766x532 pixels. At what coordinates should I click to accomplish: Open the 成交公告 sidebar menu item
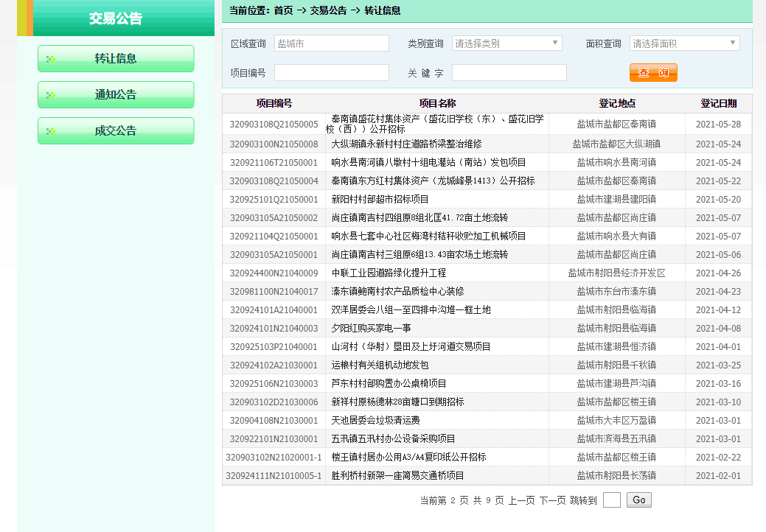coord(116,131)
